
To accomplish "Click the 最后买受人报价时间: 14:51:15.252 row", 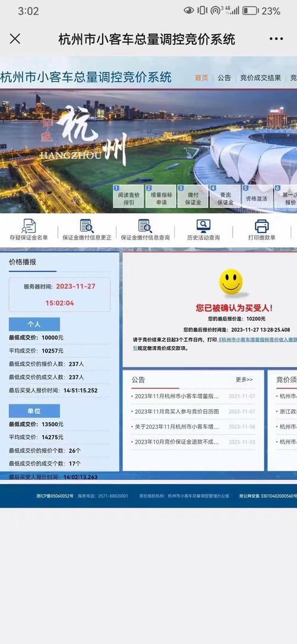I will tap(59, 391).
